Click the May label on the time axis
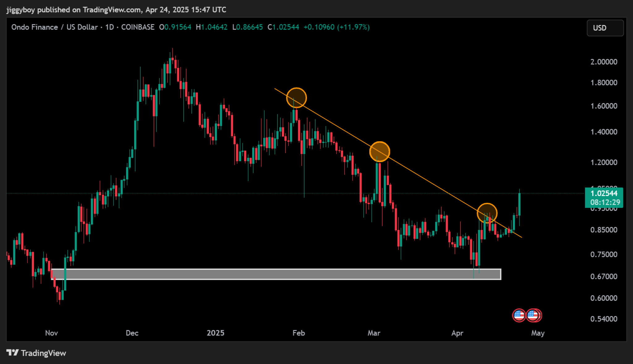 [x=538, y=333]
